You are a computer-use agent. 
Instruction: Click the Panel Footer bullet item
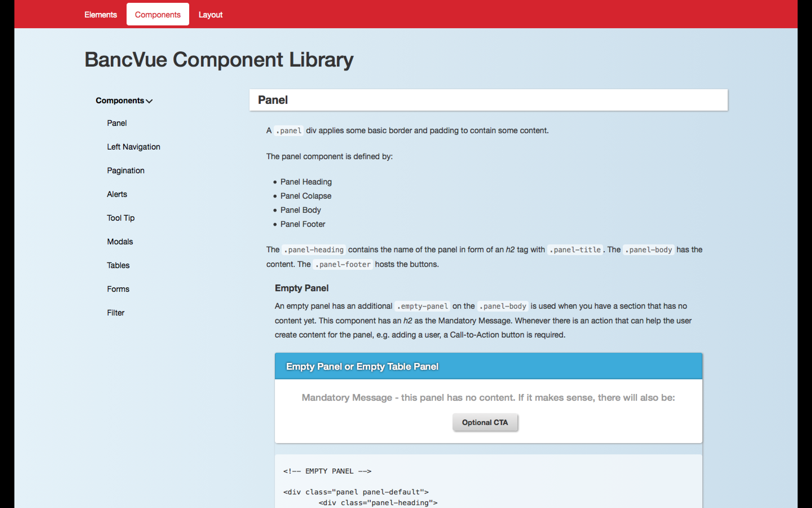point(303,224)
